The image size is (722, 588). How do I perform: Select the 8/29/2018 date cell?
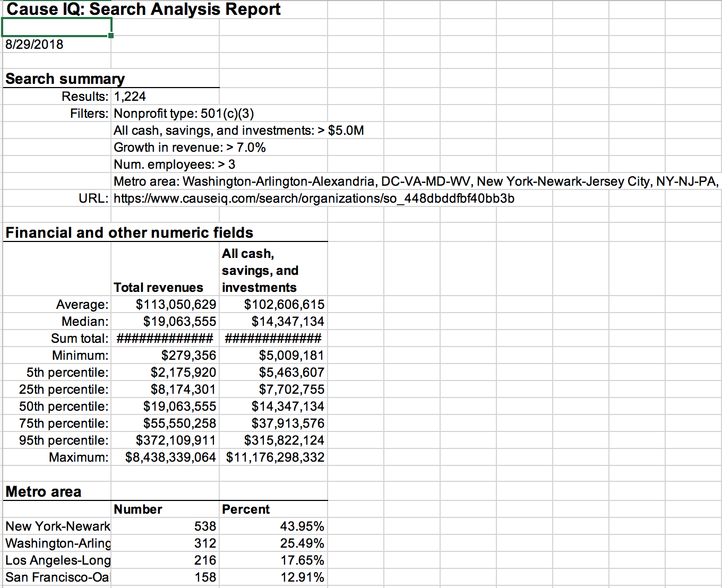[x=35, y=45]
